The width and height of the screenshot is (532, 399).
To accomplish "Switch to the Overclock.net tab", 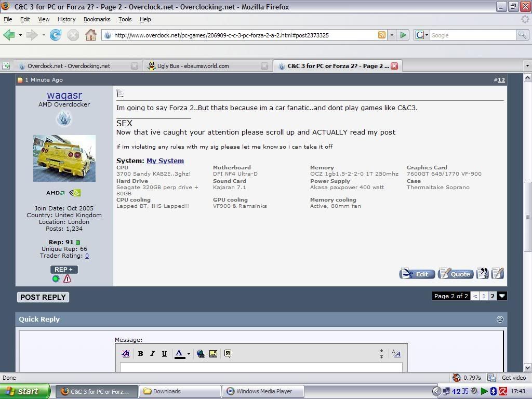I will pos(77,66).
